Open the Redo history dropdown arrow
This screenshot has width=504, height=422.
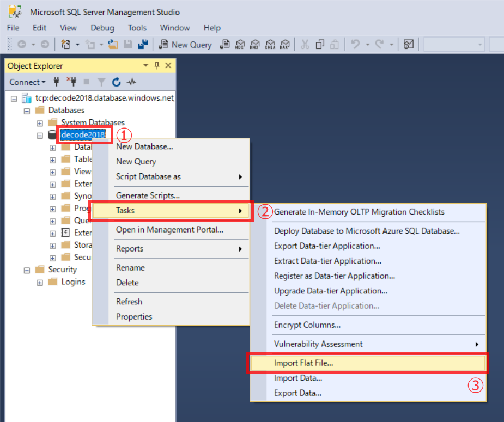pos(392,45)
